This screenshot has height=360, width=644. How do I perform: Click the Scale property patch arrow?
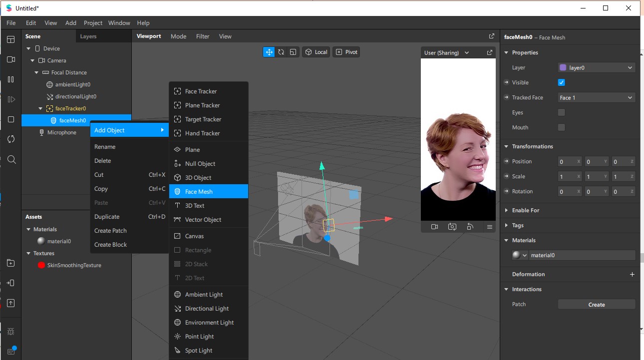coord(507,176)
